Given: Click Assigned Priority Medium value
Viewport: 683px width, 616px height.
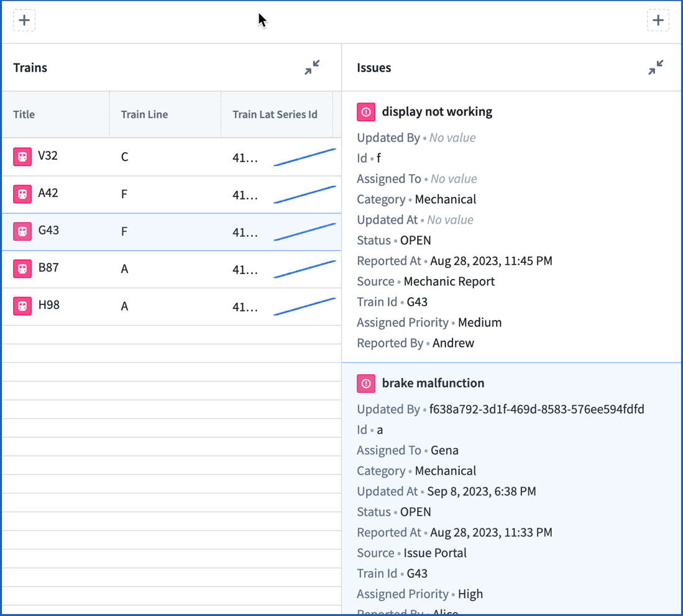Looking at the screenshot, I should tap(480, 323).
